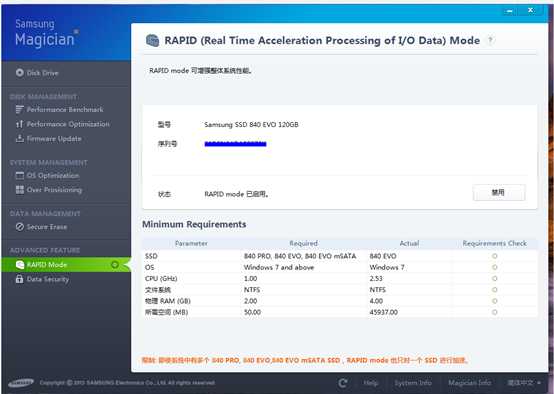Click the OS Optimization window icon
554x394 pixels.
(20, 176)
